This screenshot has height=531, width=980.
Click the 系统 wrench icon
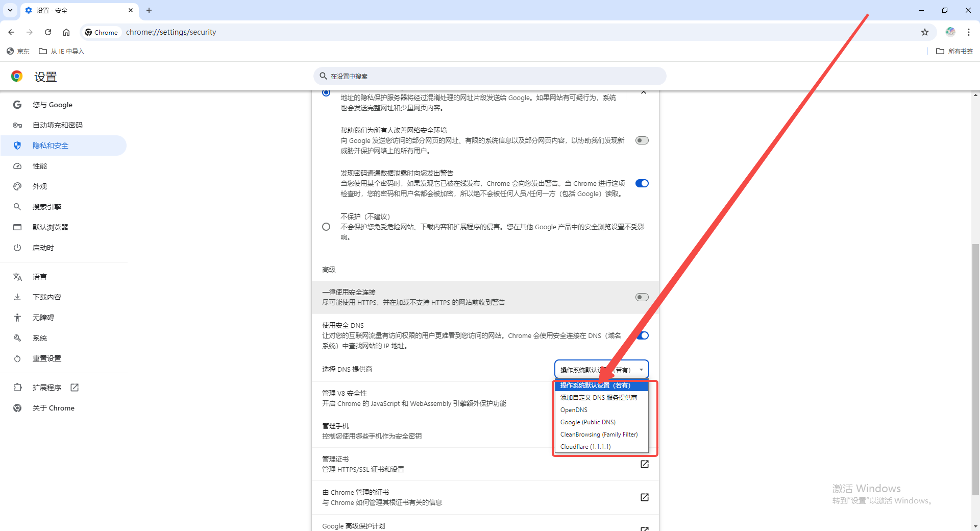click(17, 338)
